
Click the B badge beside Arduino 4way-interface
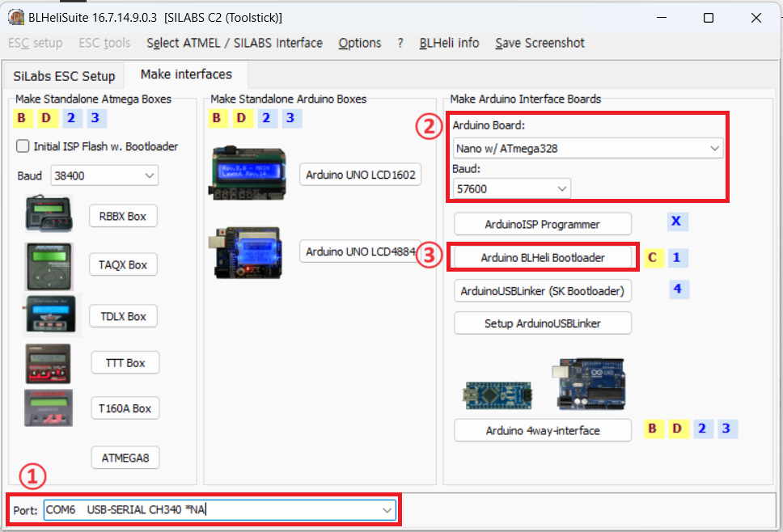tap(653, 429)
